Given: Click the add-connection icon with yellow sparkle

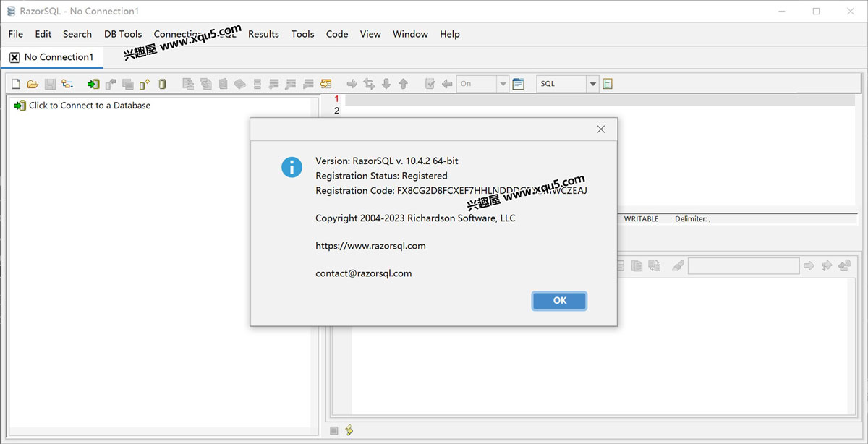Looking at the screenshot, I should pyautogui.click(x=145, y=84).
